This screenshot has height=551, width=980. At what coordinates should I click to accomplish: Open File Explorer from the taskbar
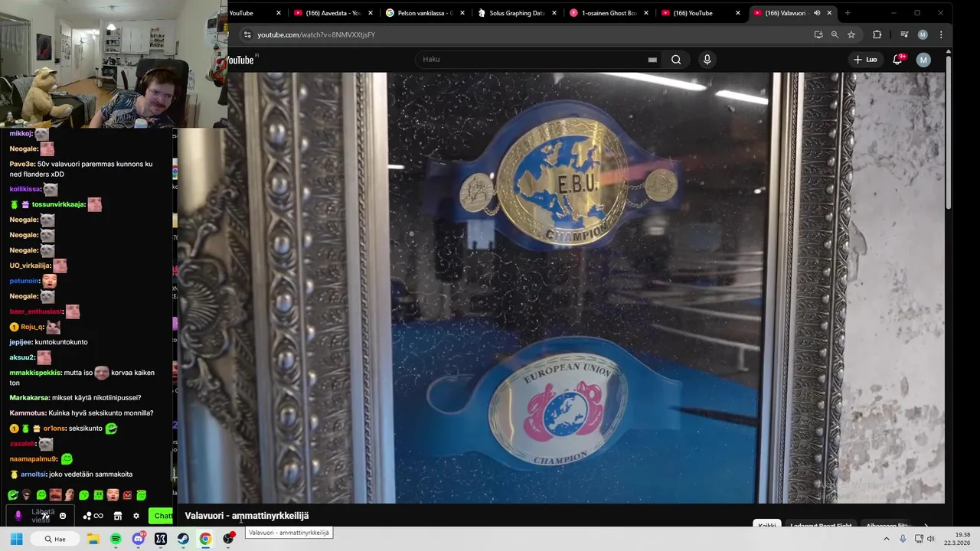tap(93, 539)
